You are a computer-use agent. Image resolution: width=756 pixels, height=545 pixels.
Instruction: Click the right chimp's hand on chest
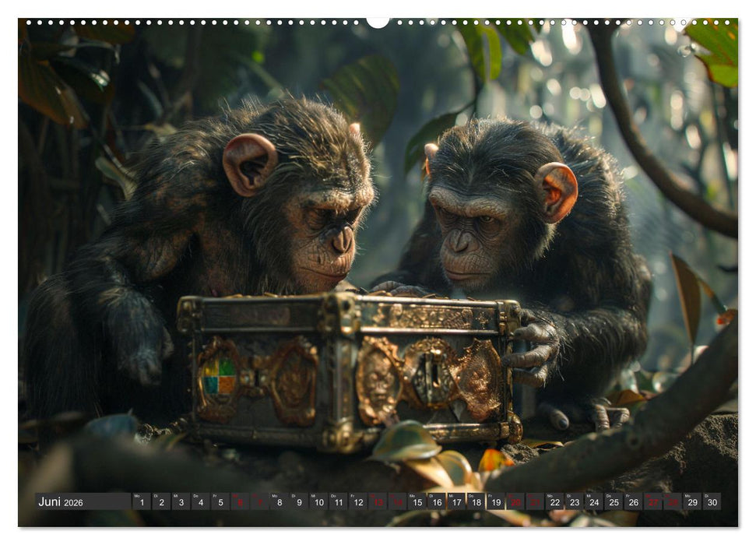pyautogui.click(x=533, y=352)
